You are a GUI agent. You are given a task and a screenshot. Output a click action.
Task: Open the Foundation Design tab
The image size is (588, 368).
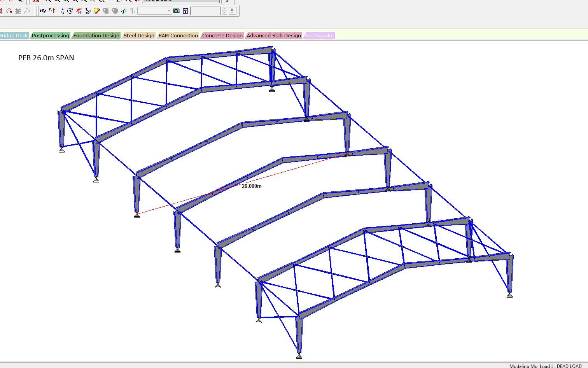click(x=96, y=35)
